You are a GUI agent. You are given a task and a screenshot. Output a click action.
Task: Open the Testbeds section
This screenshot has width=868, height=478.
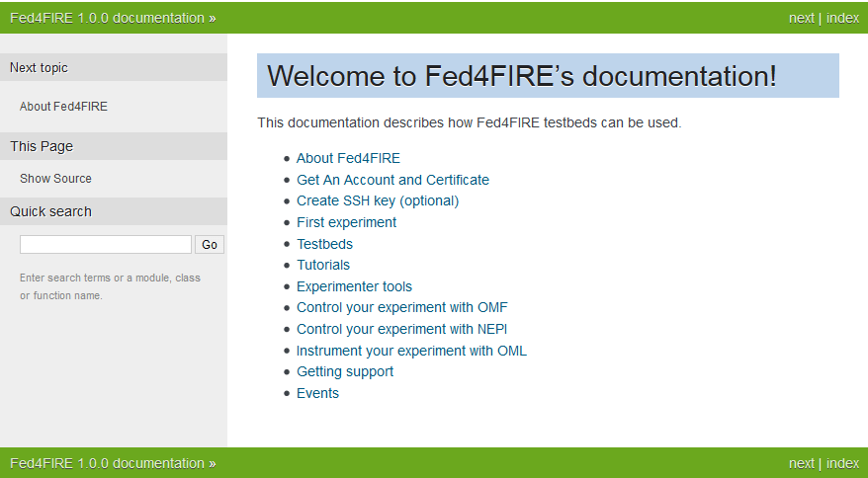pyautogui.click(x=324, y=244)
